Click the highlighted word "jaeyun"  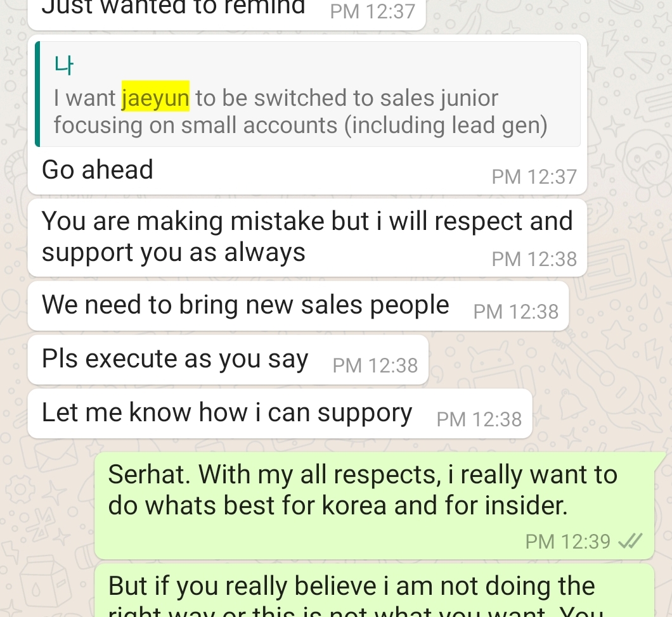pos(155,98)
